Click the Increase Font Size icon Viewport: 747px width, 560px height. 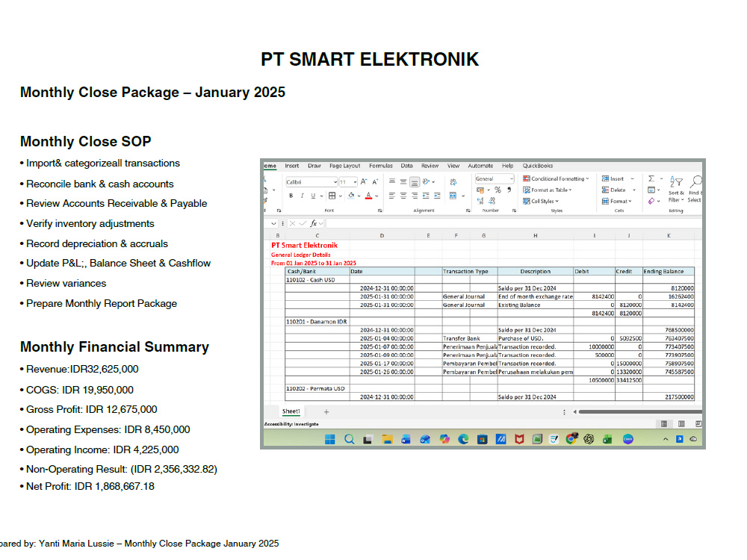point(364,182)
